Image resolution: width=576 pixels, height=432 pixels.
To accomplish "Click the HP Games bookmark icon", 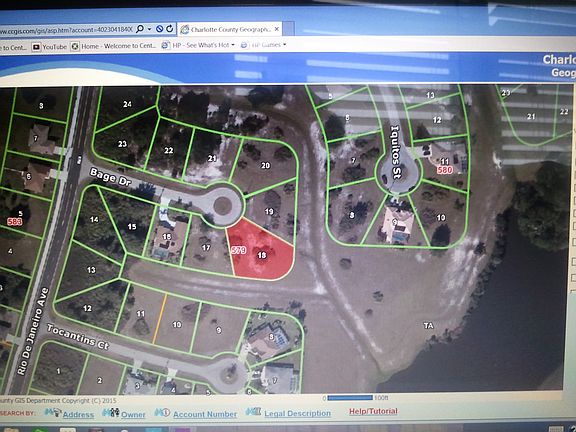I will 244,45.
